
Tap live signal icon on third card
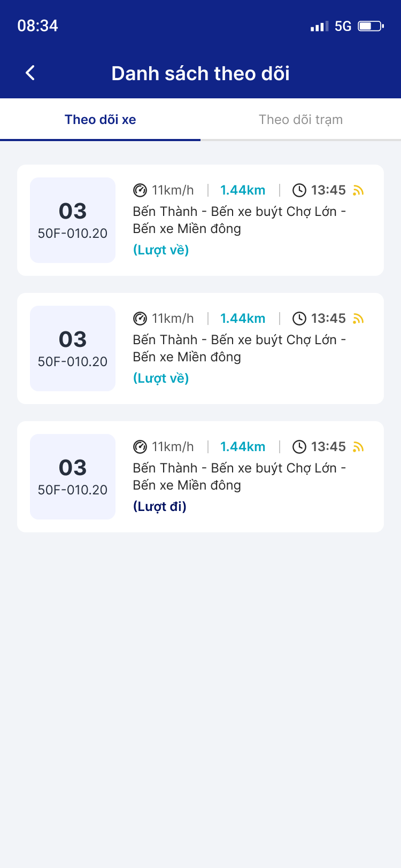[x=358, y=447]
